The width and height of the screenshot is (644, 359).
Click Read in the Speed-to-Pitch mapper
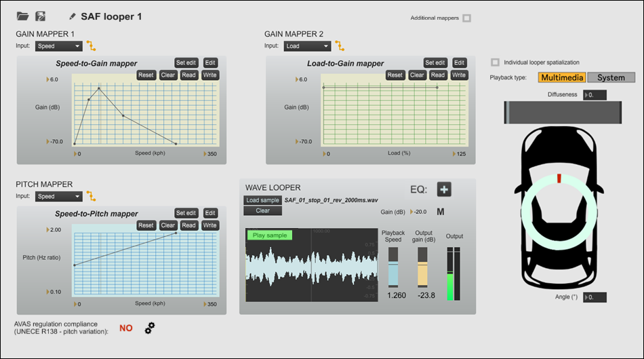[189, 225]
